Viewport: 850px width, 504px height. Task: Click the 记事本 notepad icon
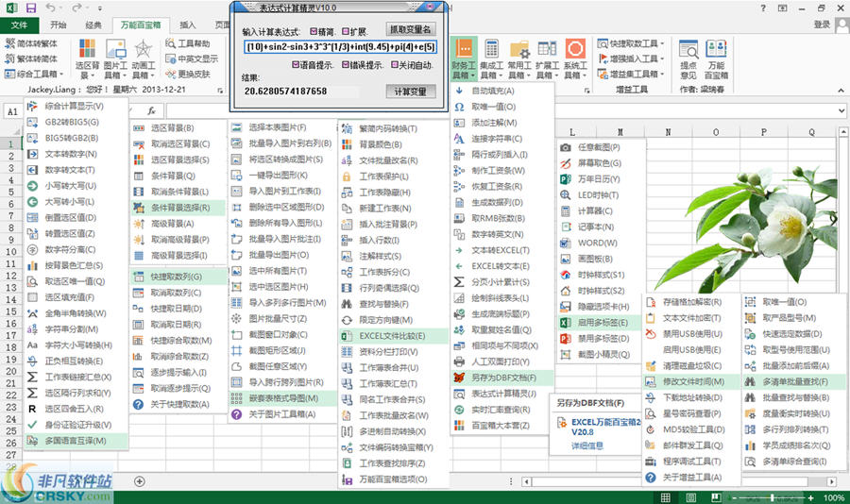click(x=566, y=227)
